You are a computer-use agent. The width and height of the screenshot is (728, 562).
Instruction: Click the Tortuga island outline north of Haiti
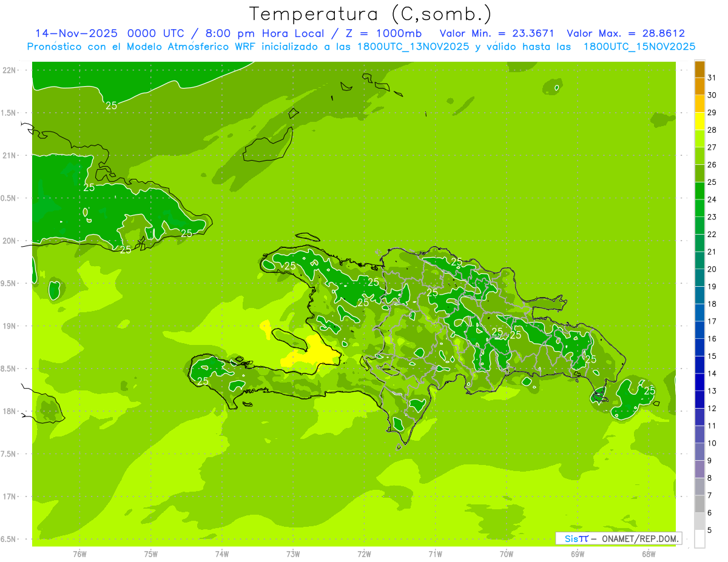308,237
